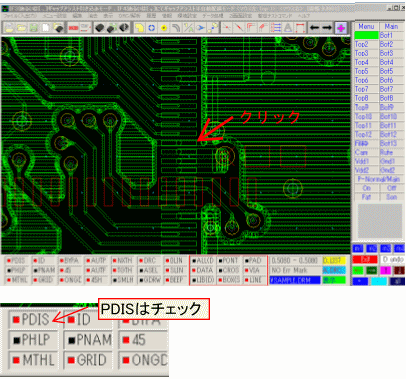Select the magenta plus toolbar icon
Screen dimensions: 406x379
coord(341,28)
